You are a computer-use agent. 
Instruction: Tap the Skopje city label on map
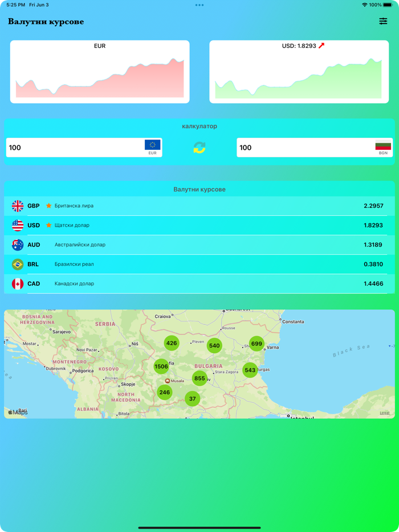click(128, 384)
